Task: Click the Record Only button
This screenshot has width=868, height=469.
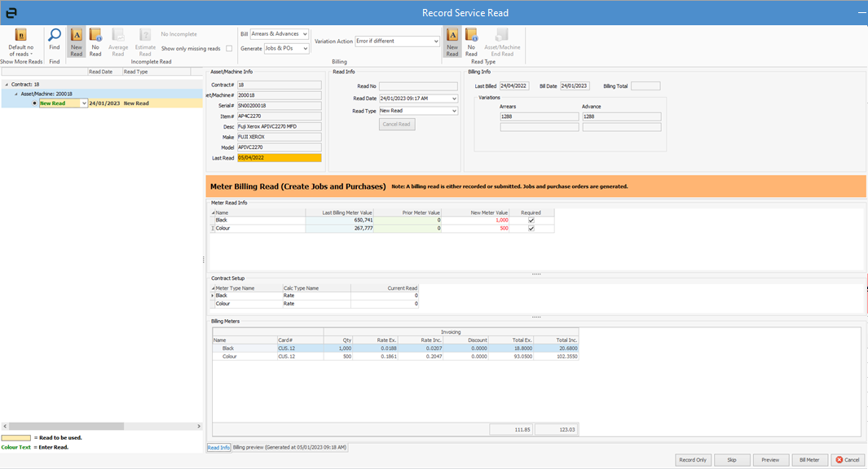Action: tap(693, 460)
